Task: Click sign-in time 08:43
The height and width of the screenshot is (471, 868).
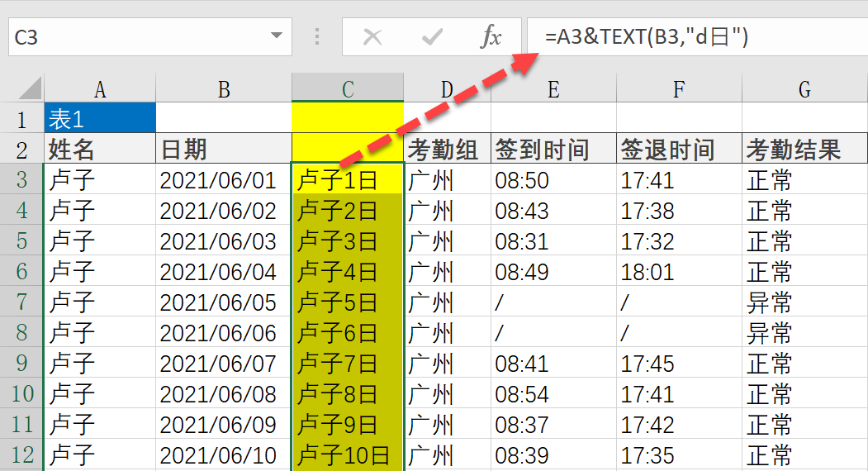Action: 553,210
